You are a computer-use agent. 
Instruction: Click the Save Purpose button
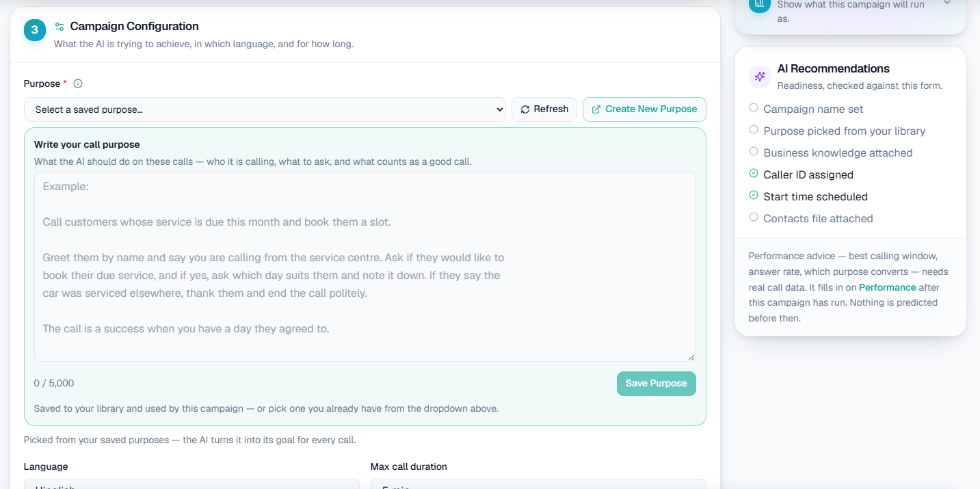coord(656,384)
